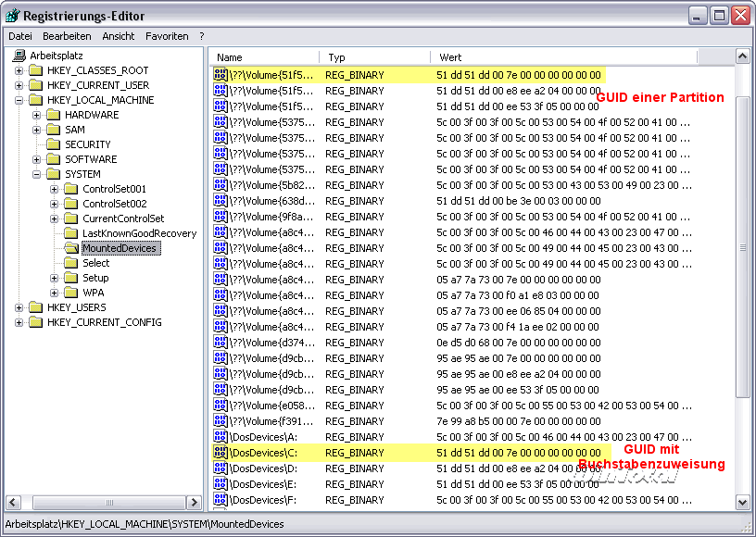
Task: Click the value list scroll-up arrow
Action: pos(743,56)
